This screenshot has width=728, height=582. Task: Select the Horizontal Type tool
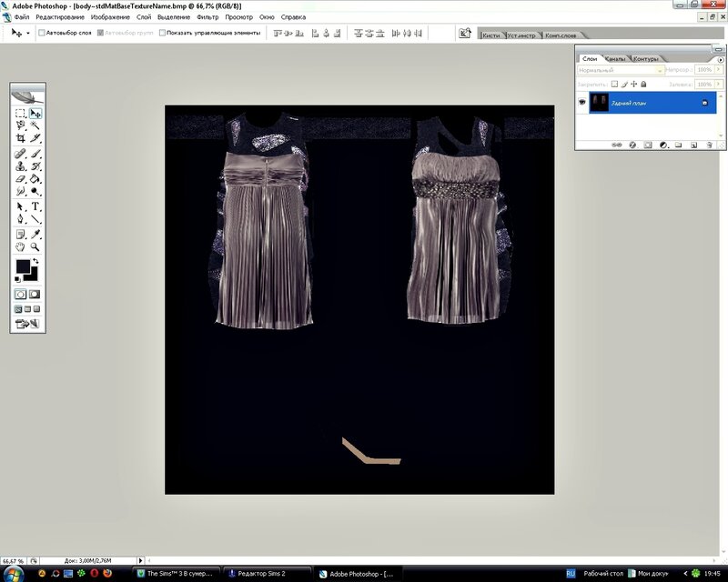tap(35, 206)
